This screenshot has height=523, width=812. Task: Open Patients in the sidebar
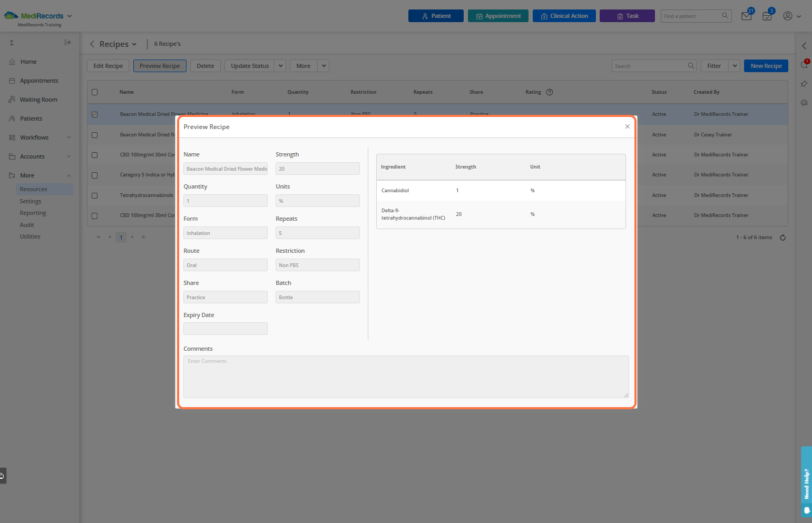click(x=31, y=119)
